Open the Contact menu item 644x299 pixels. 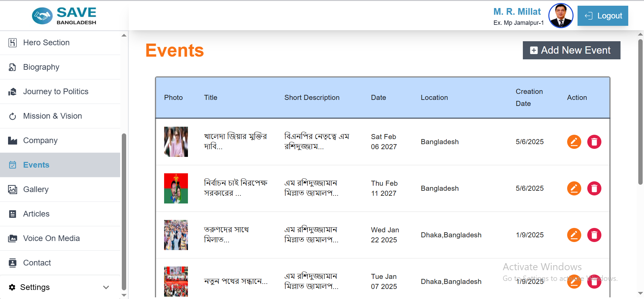pos(60,263)
